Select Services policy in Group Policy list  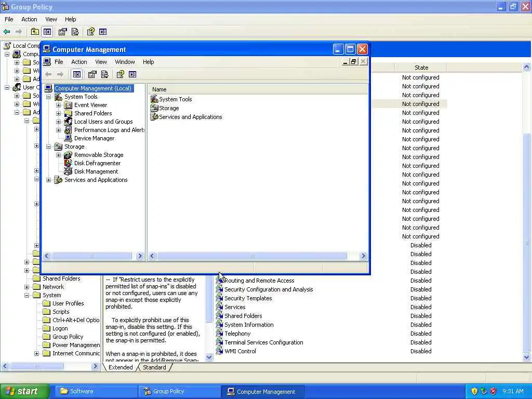click(235, 307)
